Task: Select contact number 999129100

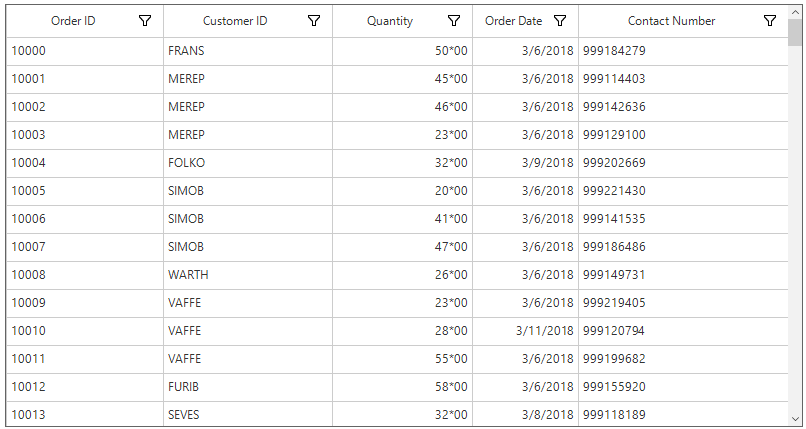Action: [683, 135]
